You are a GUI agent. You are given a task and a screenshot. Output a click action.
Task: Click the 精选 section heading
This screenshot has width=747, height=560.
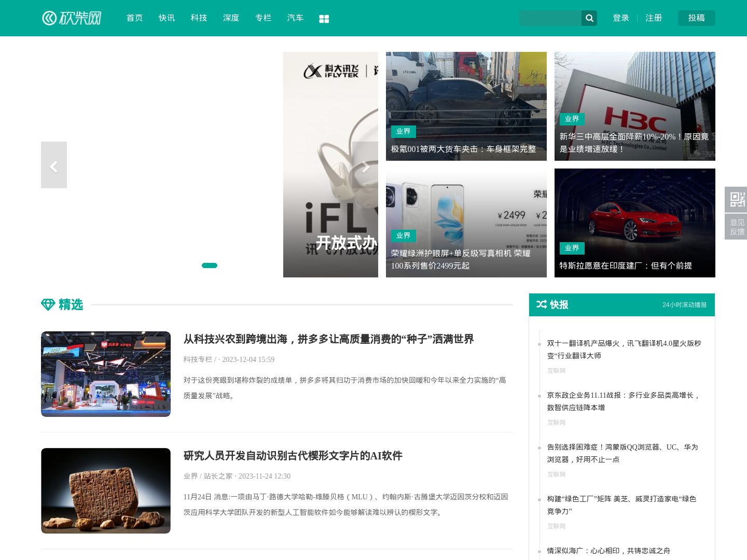(x=71, y=304)
